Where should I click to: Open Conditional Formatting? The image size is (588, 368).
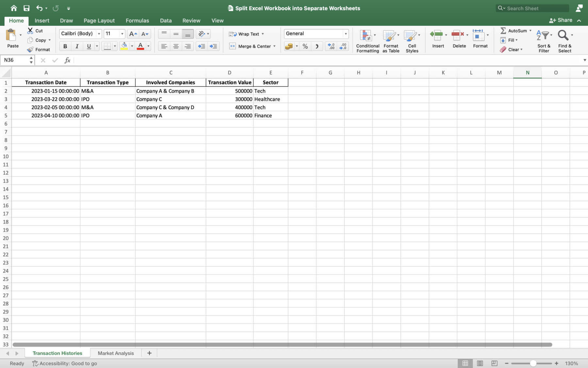pos(367,41)
